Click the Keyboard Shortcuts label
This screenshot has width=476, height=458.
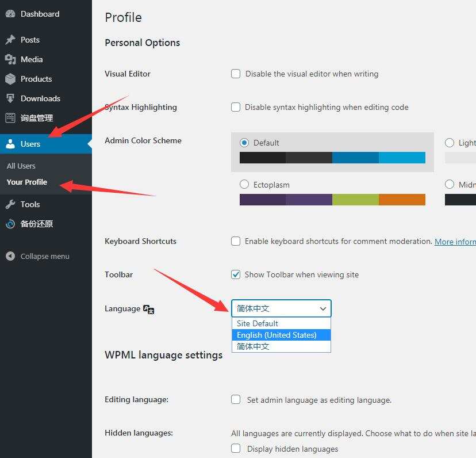tap(140, 241)
